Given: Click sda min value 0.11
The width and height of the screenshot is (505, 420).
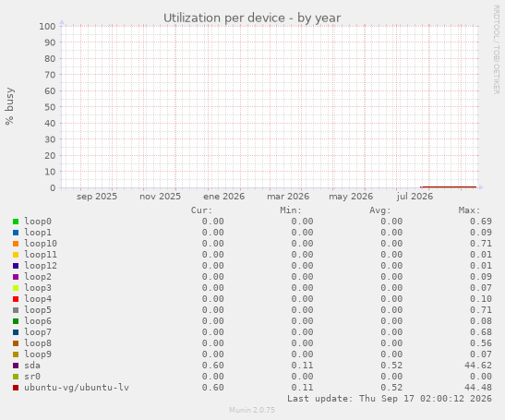Looking at the screenshot, I should tap(302, 366).
